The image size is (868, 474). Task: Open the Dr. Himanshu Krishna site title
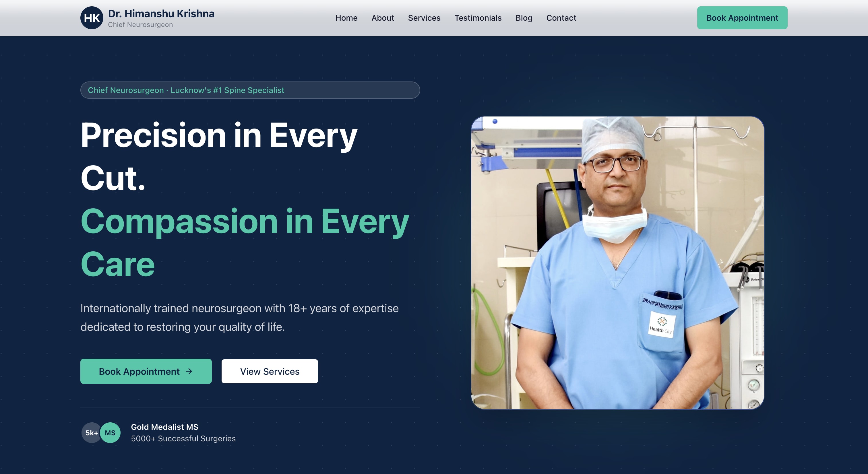click(x=161, y=13)
